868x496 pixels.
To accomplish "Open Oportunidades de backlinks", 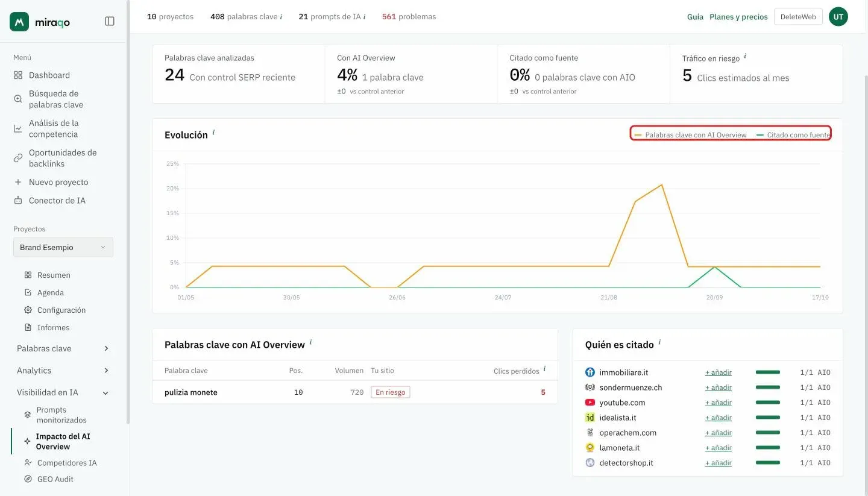I will click(63, 158).
